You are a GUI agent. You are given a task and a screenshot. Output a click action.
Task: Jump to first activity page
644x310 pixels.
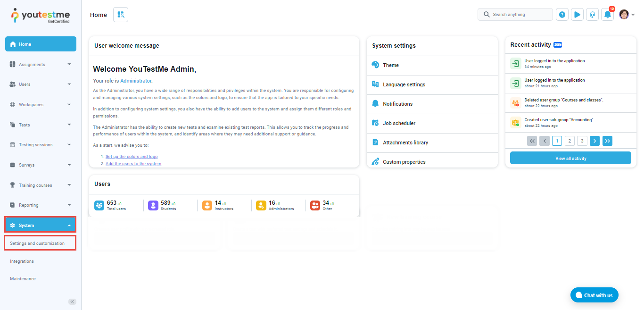pyautogui.click(x=532, y=141)
